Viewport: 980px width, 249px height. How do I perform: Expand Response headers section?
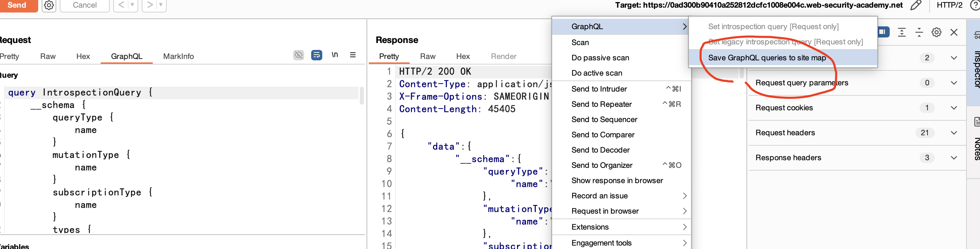click(x=953, y=158)
